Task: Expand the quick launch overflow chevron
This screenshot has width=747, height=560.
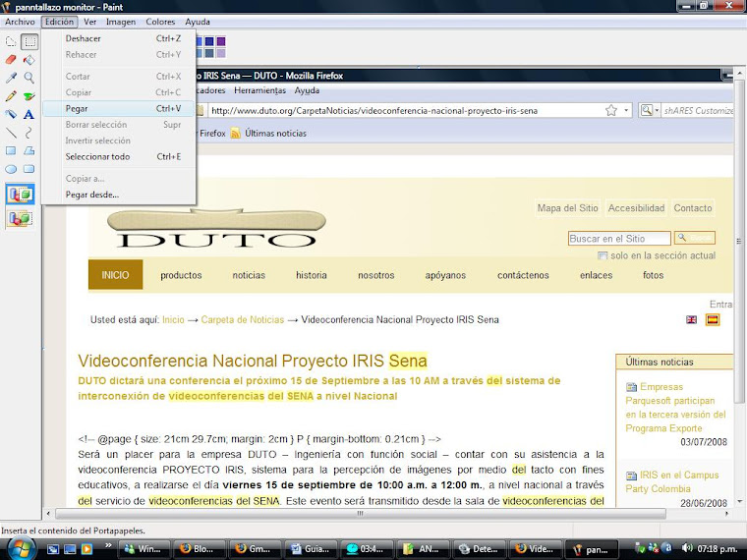Action: click(108, 545)
